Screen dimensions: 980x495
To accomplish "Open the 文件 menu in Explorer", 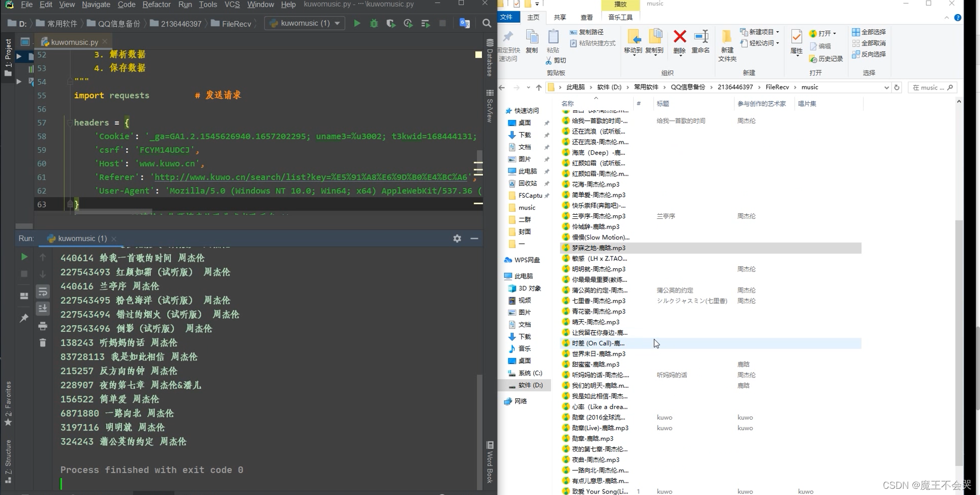I will 506,17.
